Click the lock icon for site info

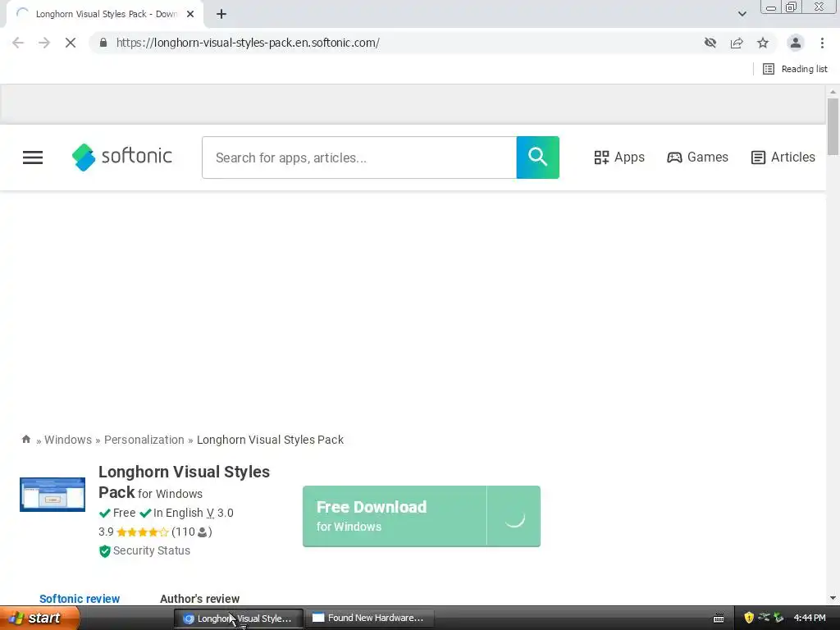click(103, 43)
